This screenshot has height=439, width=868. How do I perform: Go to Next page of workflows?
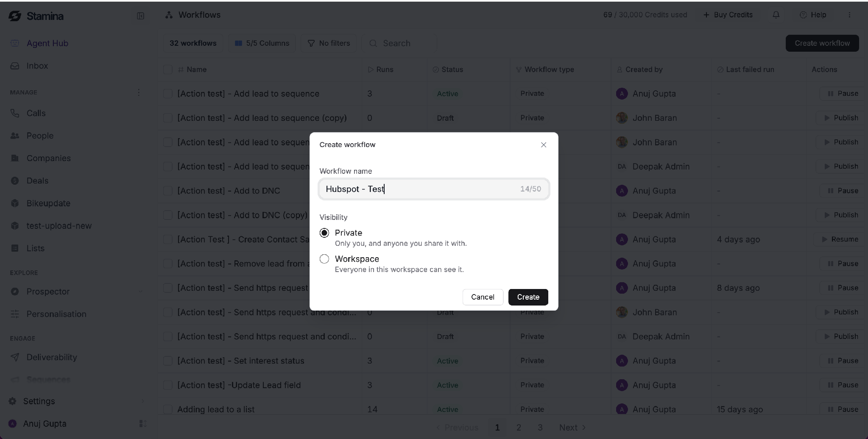coord(572,428)
